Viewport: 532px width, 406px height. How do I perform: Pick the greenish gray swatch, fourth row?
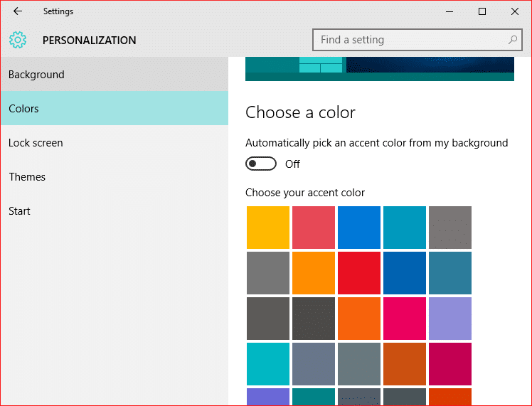coord(359,364)
